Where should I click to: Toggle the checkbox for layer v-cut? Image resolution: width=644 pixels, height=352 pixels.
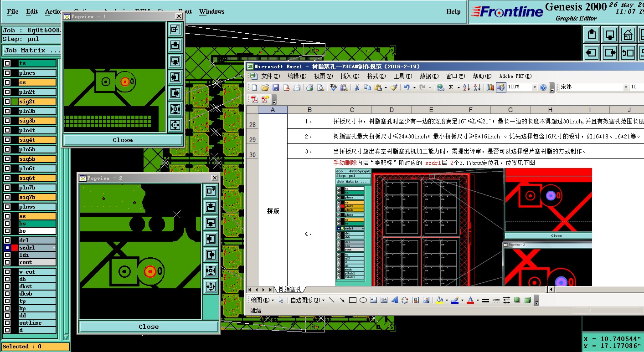[7, 272]
